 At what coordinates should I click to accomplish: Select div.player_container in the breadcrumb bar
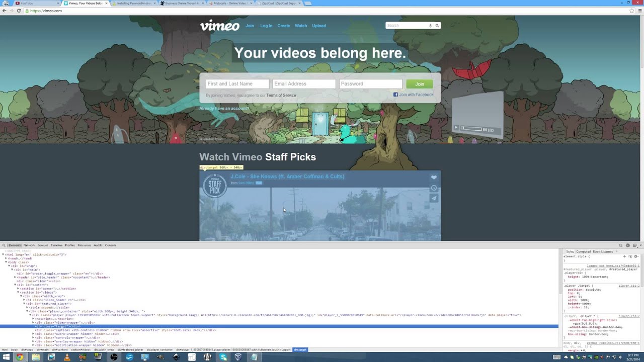click(159, 349)
